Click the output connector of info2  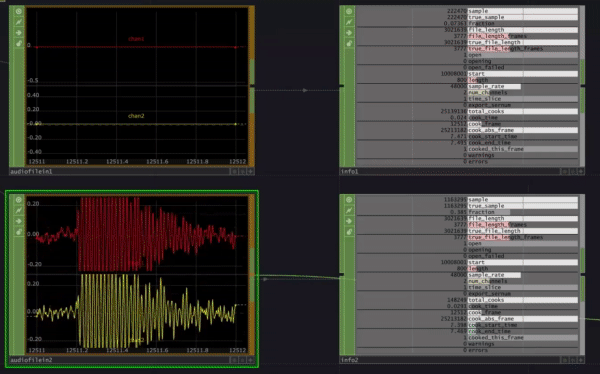[x=583, y=274]
